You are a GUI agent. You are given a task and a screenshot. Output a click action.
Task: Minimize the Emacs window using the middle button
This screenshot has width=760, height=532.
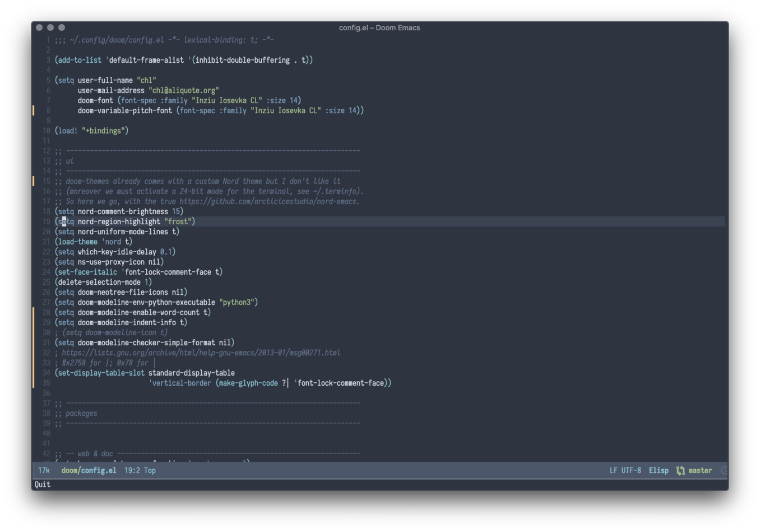tap(50, 27)
